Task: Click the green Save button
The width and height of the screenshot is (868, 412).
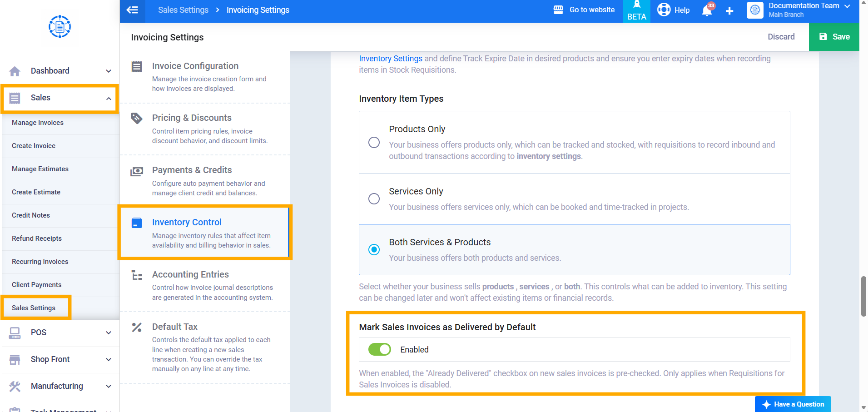Action: click(x=834, y=37)
